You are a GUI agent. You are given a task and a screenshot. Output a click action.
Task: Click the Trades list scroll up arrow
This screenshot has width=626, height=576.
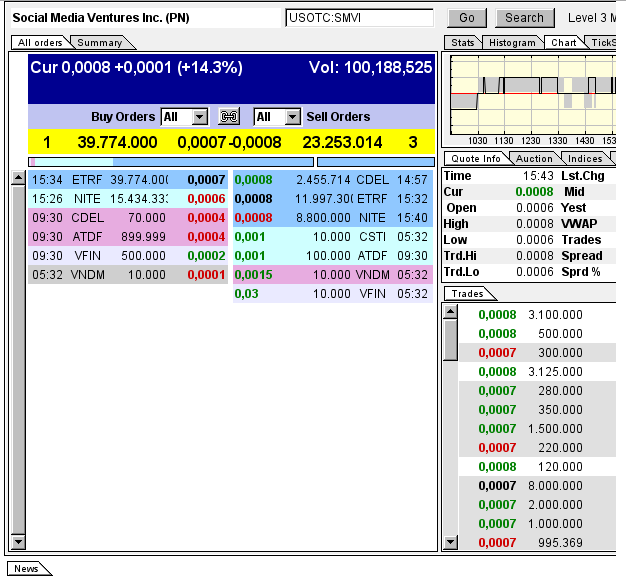451,311
